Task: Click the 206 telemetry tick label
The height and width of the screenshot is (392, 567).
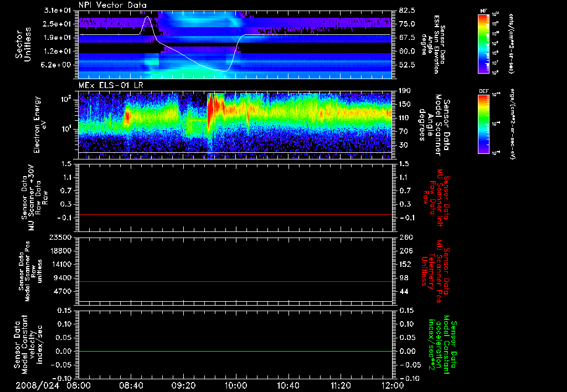Action: pyautogui.click(x=405, y=251)
